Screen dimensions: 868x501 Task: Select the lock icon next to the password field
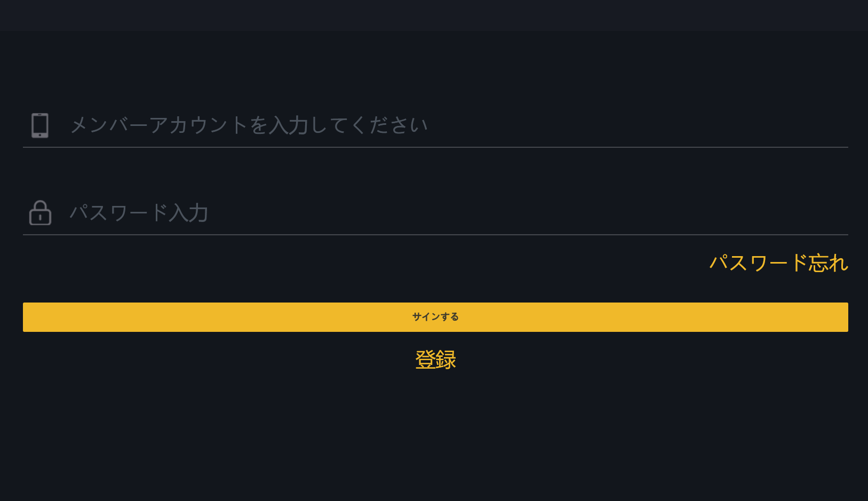[x=40, y=212]
